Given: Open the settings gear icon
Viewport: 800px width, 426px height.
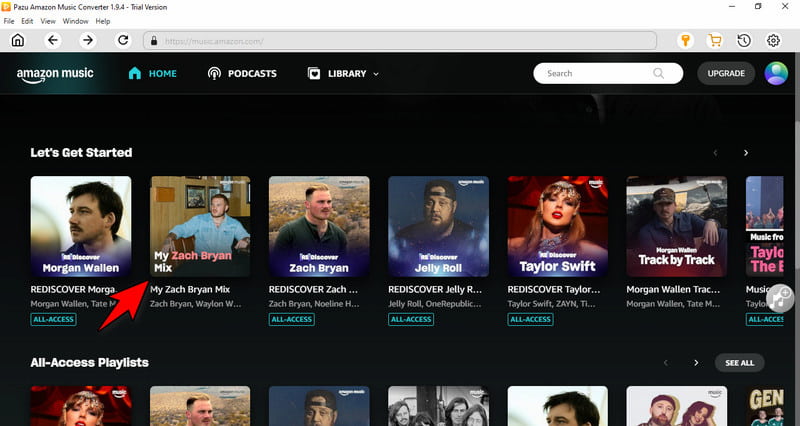Looking at the screenshot, I should click(773, 40).
